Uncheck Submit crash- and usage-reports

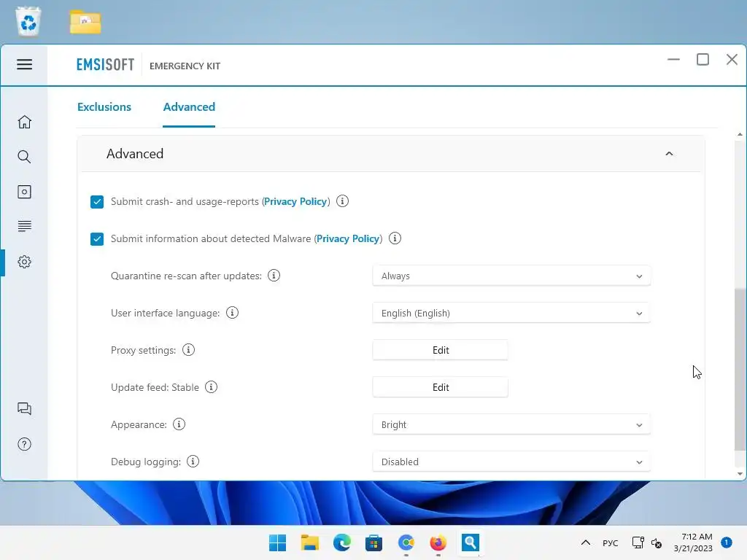[x=97, y=201]
